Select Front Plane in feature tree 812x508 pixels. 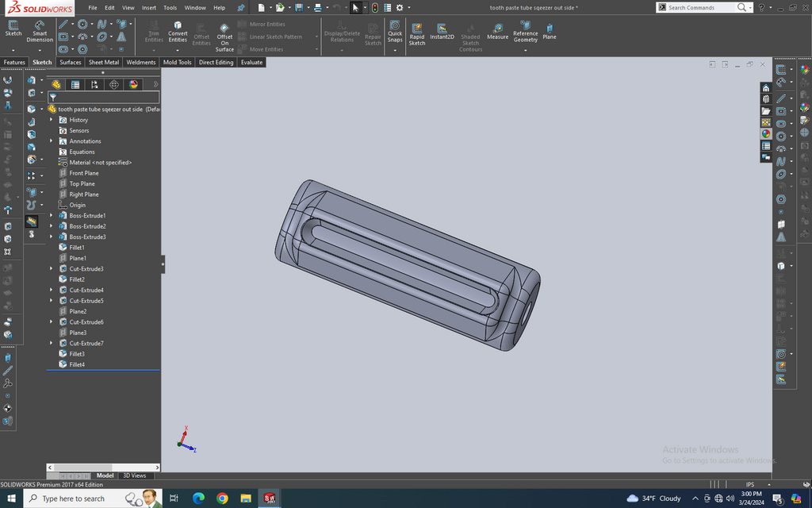pyautogui.click(x=83, y=173)
